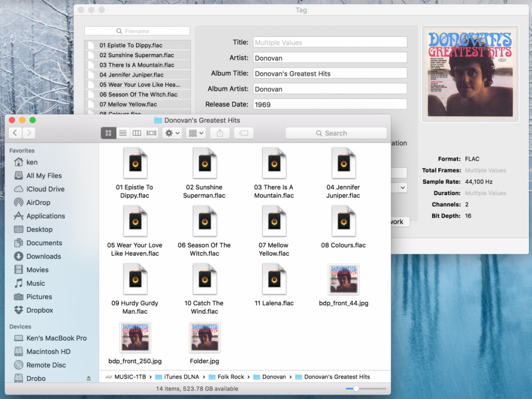Select 06 Season Of The Witch.flac icon
Image resolution: width=532 pixels, height=399 pixels.
(x=205, y=221)
